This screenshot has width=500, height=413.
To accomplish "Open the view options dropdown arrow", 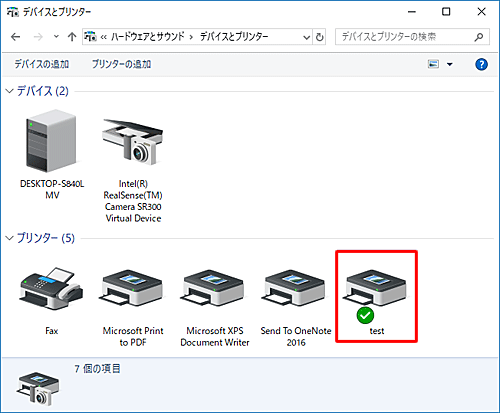I will click(450, 64).
